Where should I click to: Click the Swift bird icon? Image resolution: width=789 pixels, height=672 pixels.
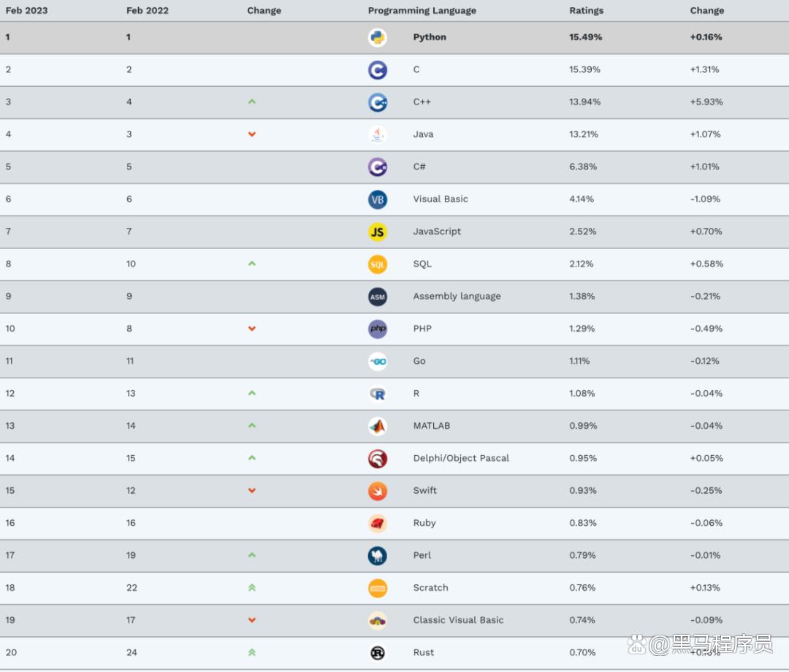[377, 491]
